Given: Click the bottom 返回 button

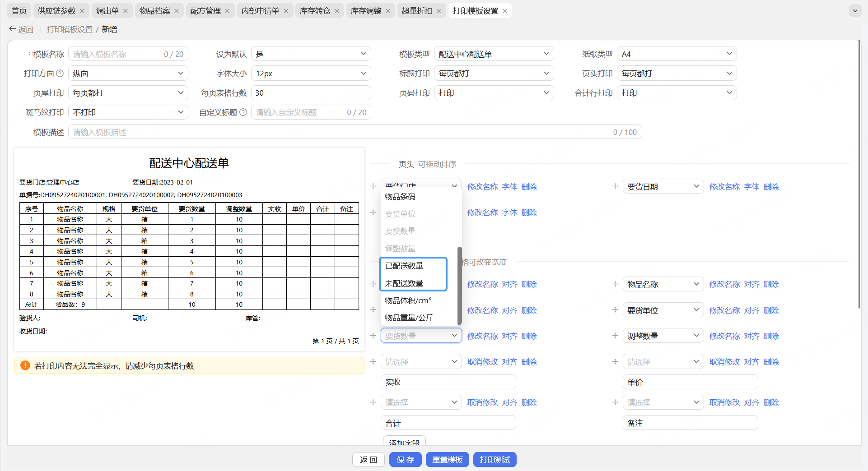Looking at the screenshot, I should [368, 460].
